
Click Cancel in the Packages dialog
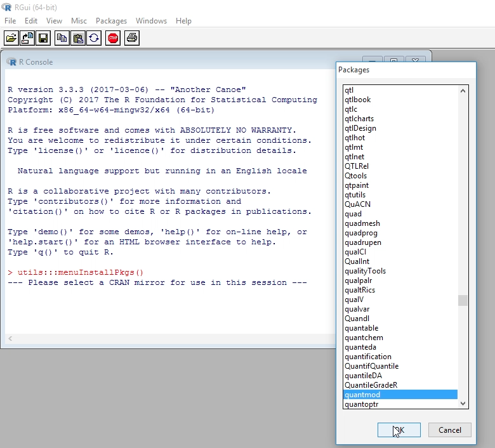[449, 430]
